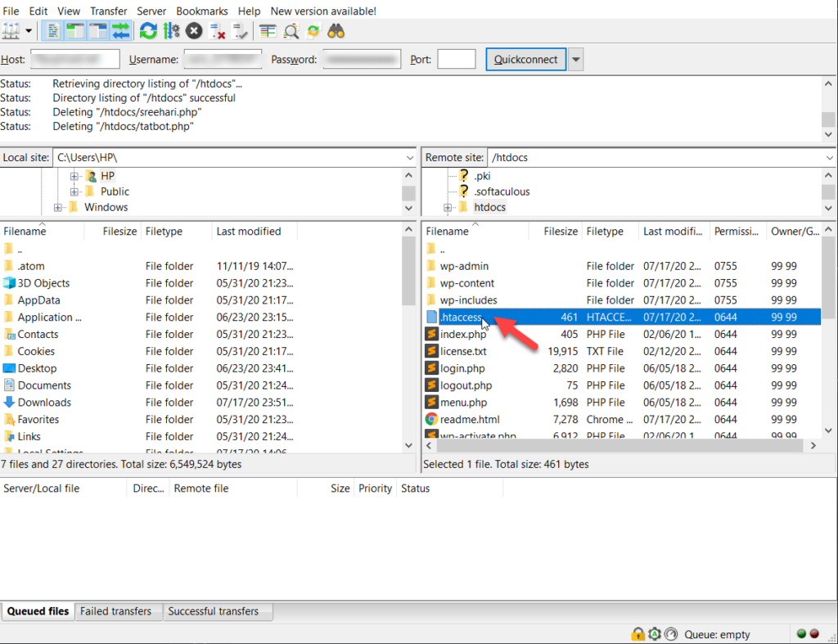Open the Quickconnect history dropdown
Viewport: 838px width, 644px height.
(575, 59)
